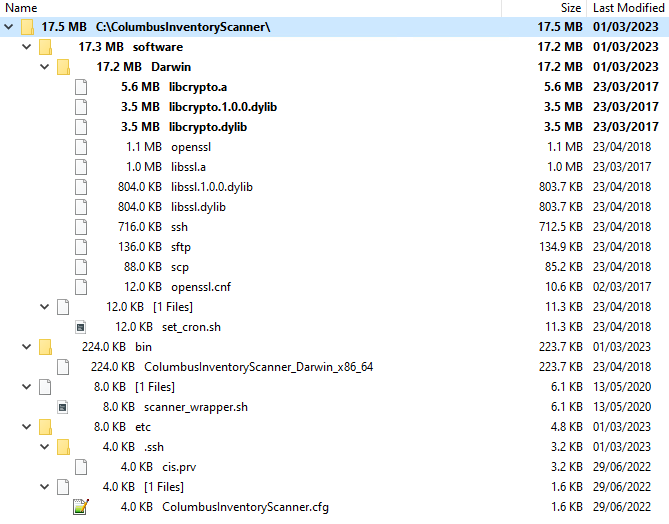669x524 pixels.
Task: Click the file icon of libcrypto.1.0.0.dylib
Action: [x=81, y=107]
